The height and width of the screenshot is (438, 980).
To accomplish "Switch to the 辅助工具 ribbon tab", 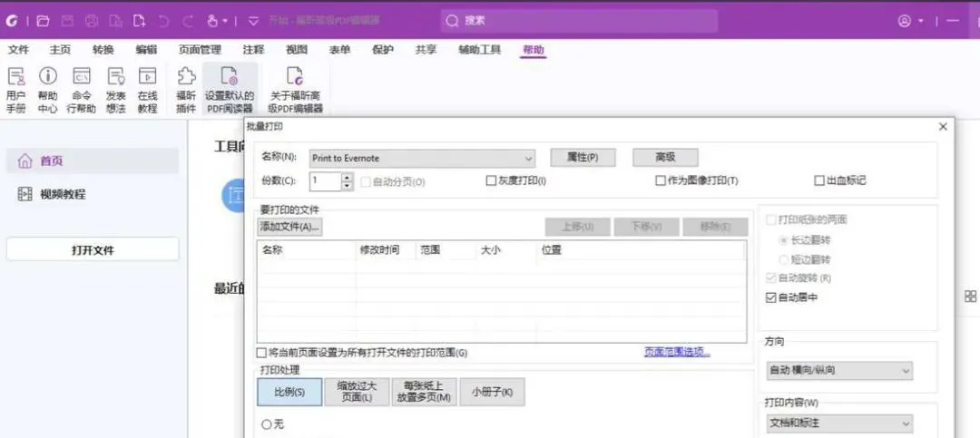I will click(479, 50).
